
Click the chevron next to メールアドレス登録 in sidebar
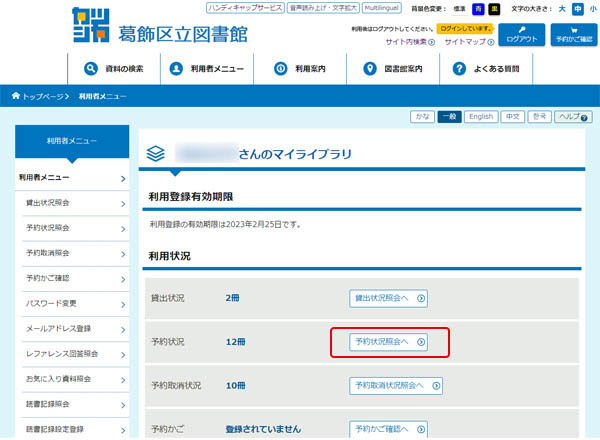pos(123,330)
